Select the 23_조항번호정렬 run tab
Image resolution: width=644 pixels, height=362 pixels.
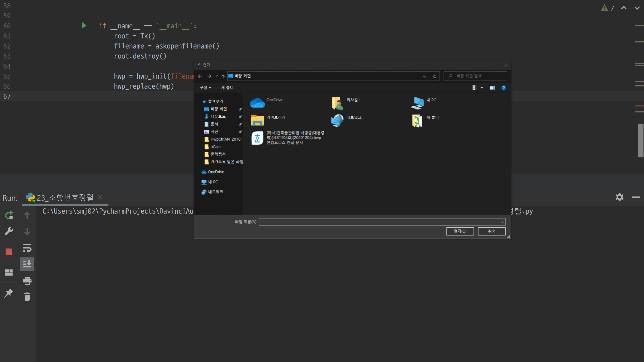65,198
